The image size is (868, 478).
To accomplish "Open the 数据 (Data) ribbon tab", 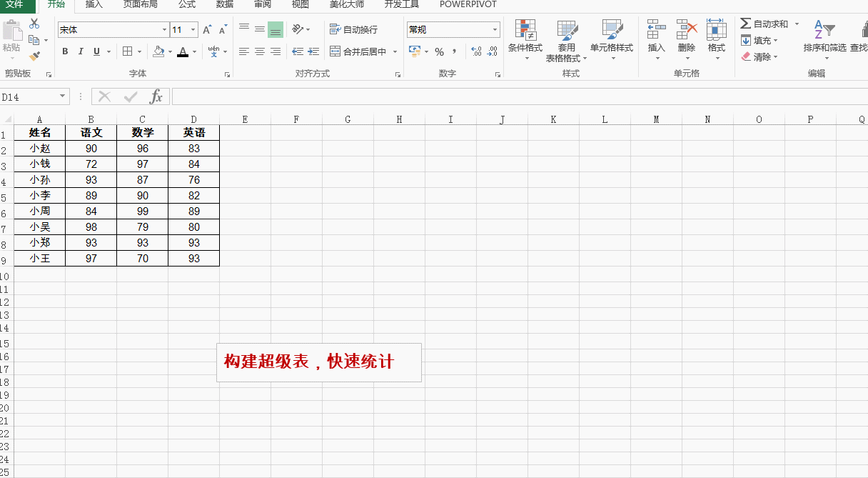I will [224, 4].
